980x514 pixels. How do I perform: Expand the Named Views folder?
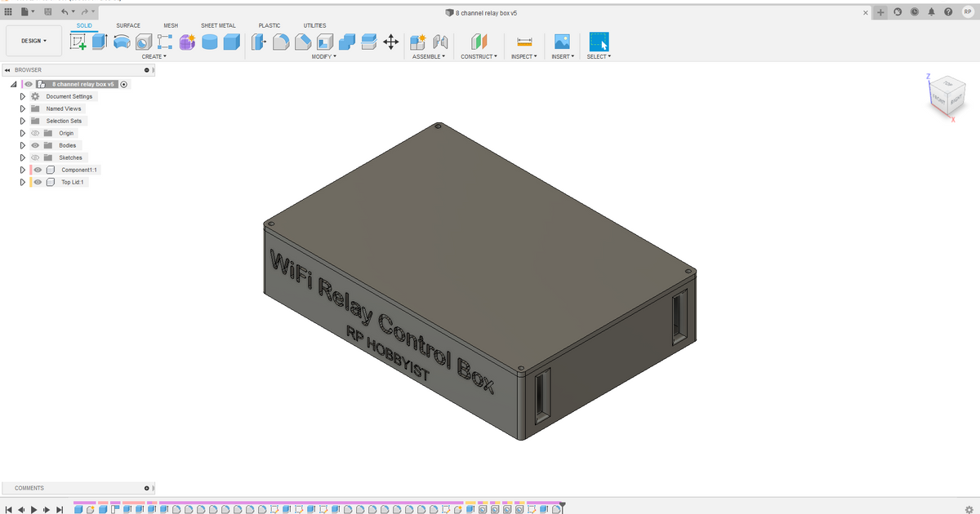click(22, 109)
